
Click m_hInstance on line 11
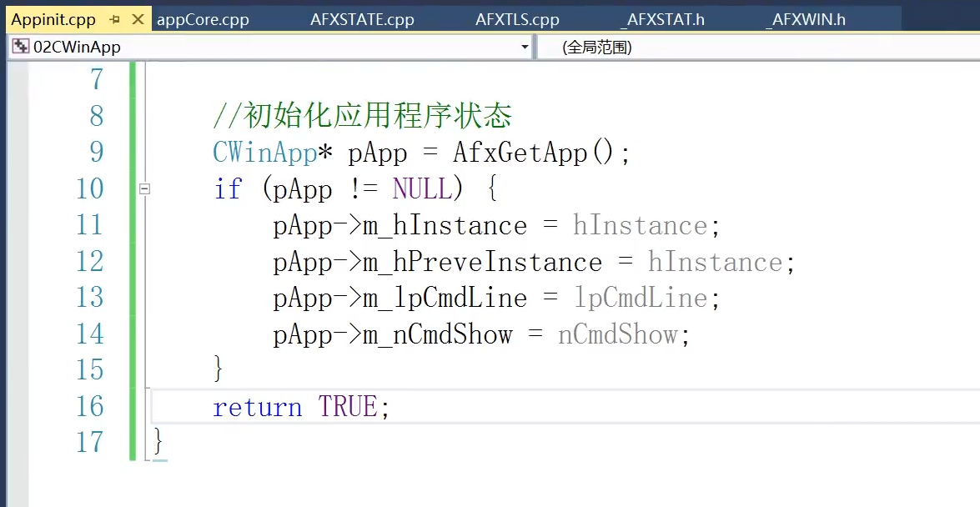(x=445, y=225)
